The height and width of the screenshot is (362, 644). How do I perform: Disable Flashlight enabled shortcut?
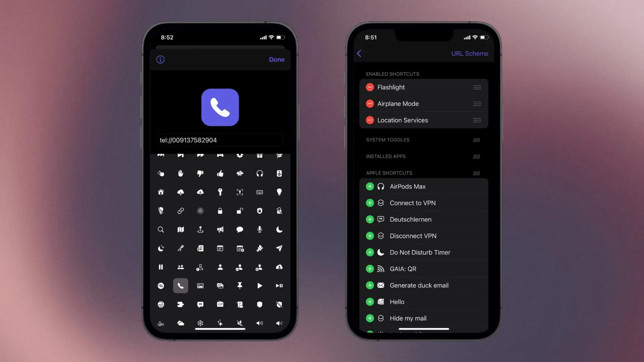(370, 87)
